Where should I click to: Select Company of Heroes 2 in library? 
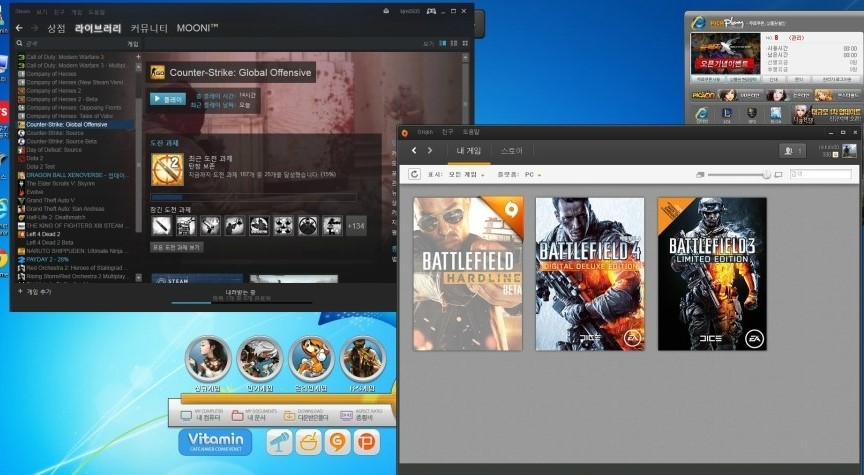click(x=53, y=90)
